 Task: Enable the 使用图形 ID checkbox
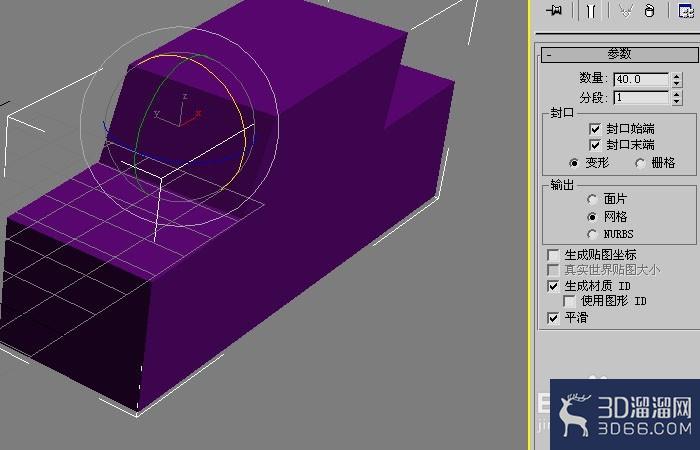[569, 301]
